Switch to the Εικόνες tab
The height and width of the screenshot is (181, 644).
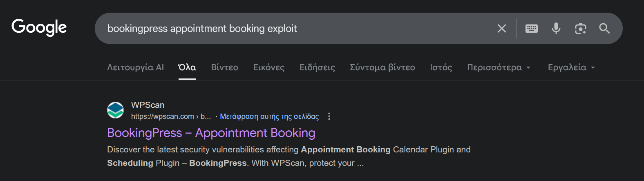click(x=268, y=67)
